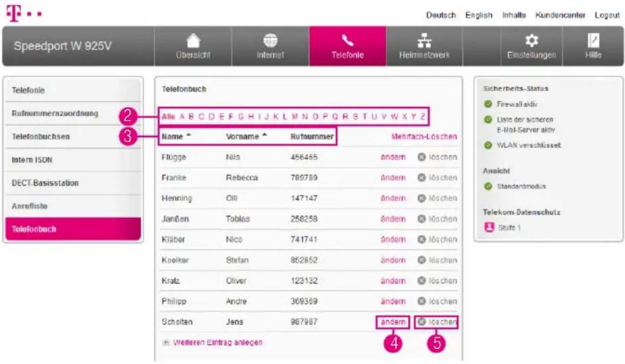Click Firewall aktiv status icon
This screenshot has height=364, width=625.
coord(487,105)
